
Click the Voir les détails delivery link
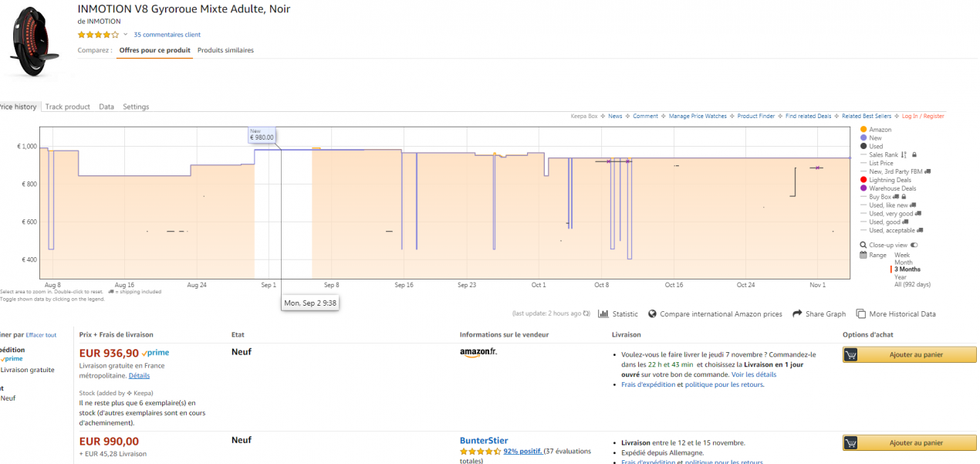click(754, 374)
